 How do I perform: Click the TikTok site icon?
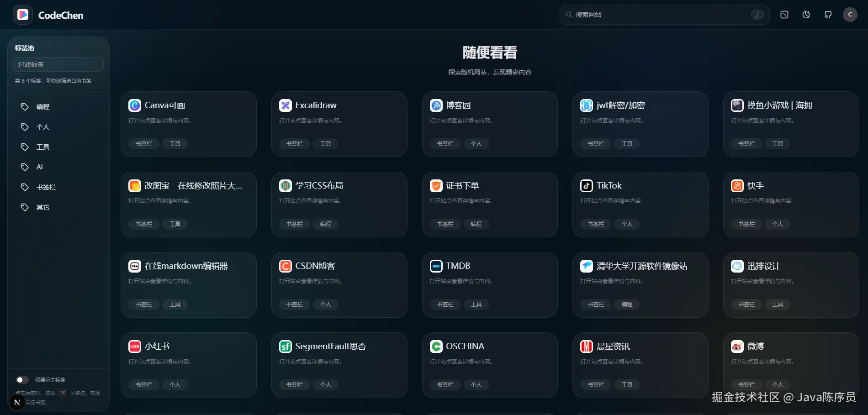pos(587,186)
